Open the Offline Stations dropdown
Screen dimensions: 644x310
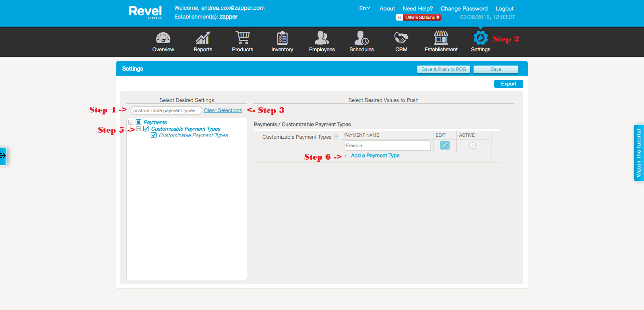(422, 17)
